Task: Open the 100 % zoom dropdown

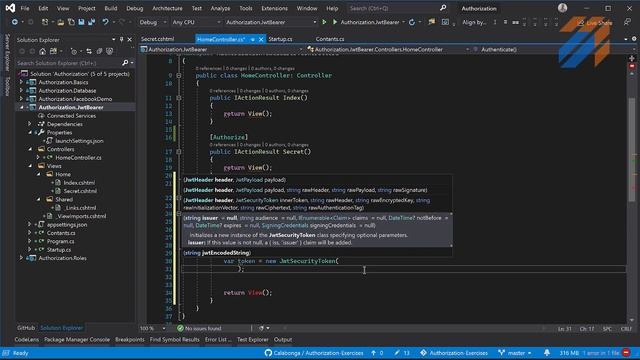Action: pos(152,328)
